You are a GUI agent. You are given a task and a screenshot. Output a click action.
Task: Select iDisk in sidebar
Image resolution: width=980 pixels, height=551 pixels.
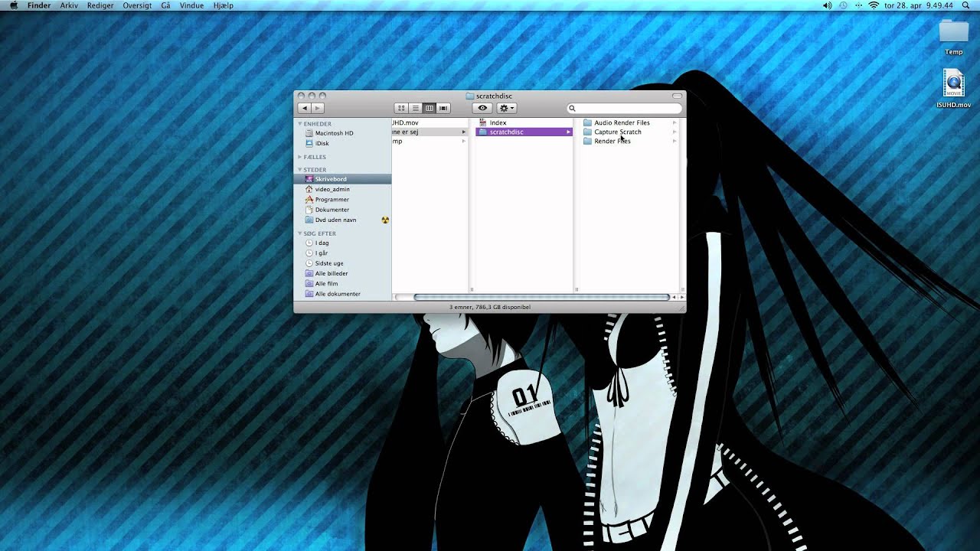click(342, 143)
